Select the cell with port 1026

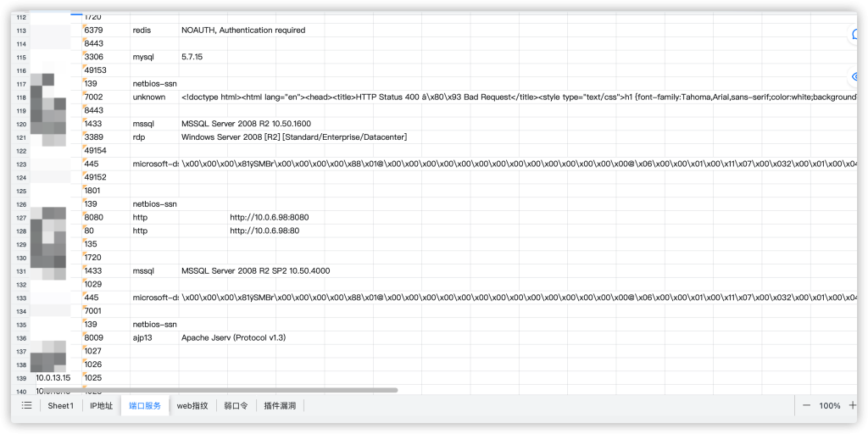click(x=106, y=364)
